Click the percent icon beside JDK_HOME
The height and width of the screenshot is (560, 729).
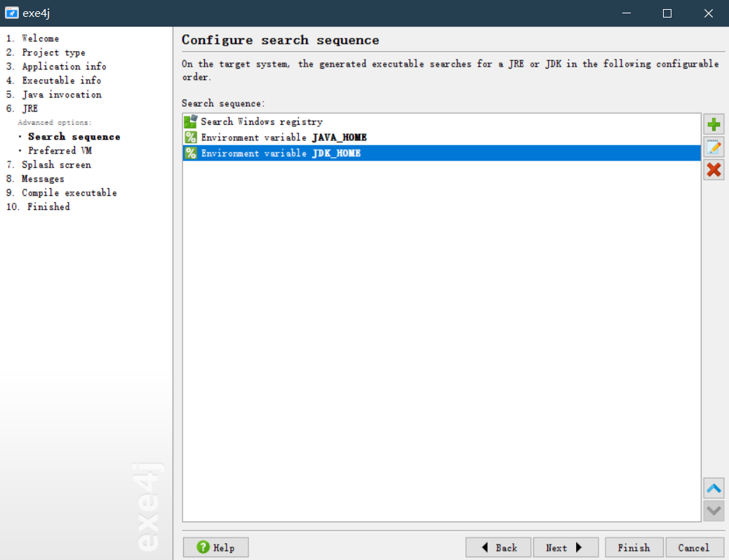[x=191, y=153]
